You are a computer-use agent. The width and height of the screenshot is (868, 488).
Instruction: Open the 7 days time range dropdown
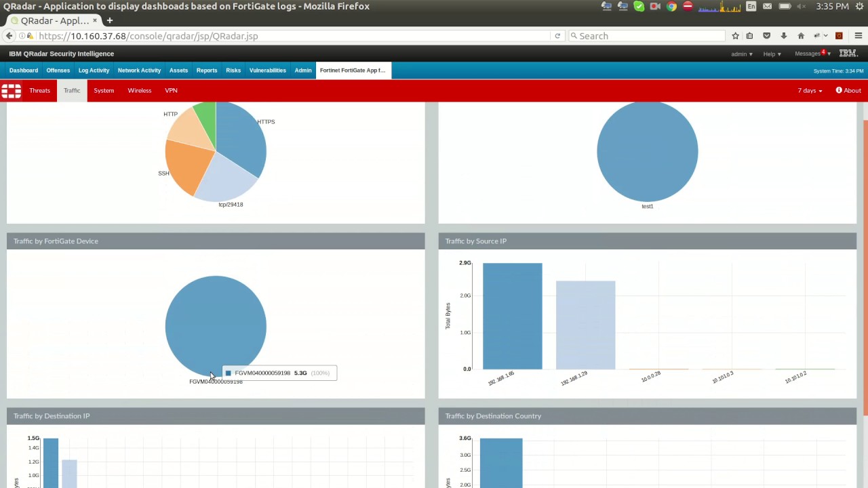(810, 91)
